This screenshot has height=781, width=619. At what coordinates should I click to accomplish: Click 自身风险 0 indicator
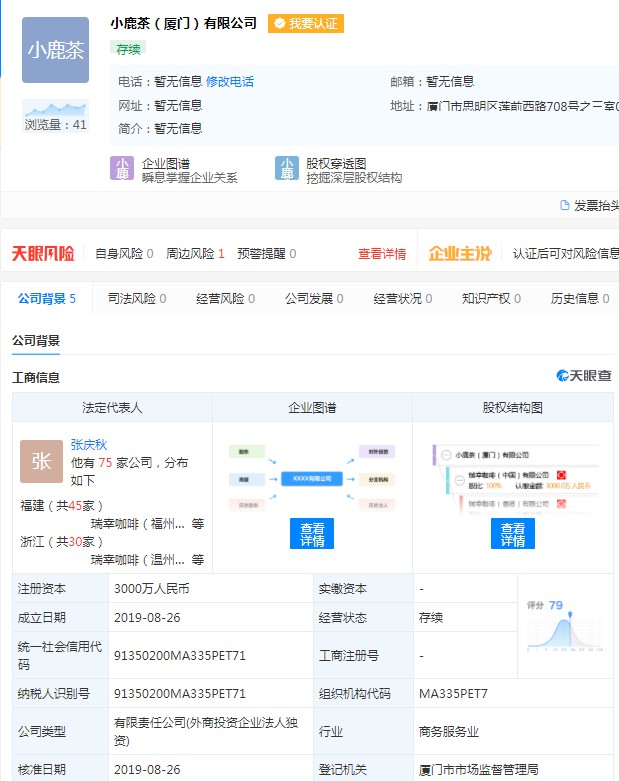coord(124,254)
